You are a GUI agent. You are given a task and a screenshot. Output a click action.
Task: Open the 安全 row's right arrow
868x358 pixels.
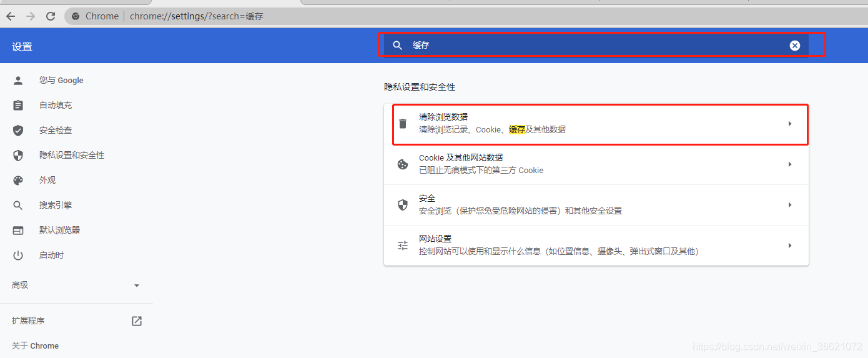(790, 205)
